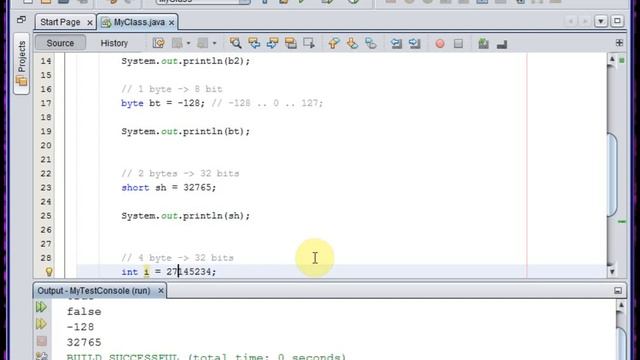Viewport: 640px width, 360px height.
Task: Open the Back history dropdown arrow
Action: click(188, 43)
